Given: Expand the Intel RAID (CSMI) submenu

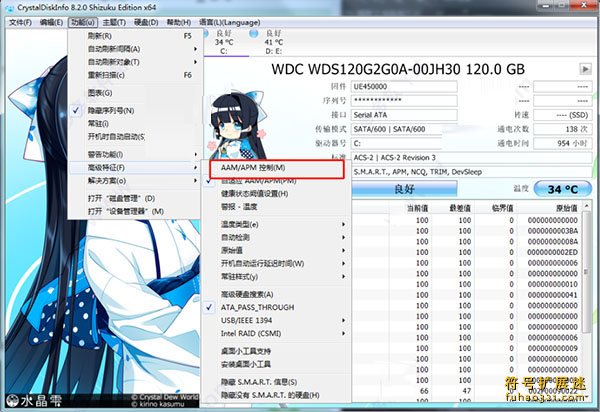Looking at the screenshot, I should tap(276, 334).
